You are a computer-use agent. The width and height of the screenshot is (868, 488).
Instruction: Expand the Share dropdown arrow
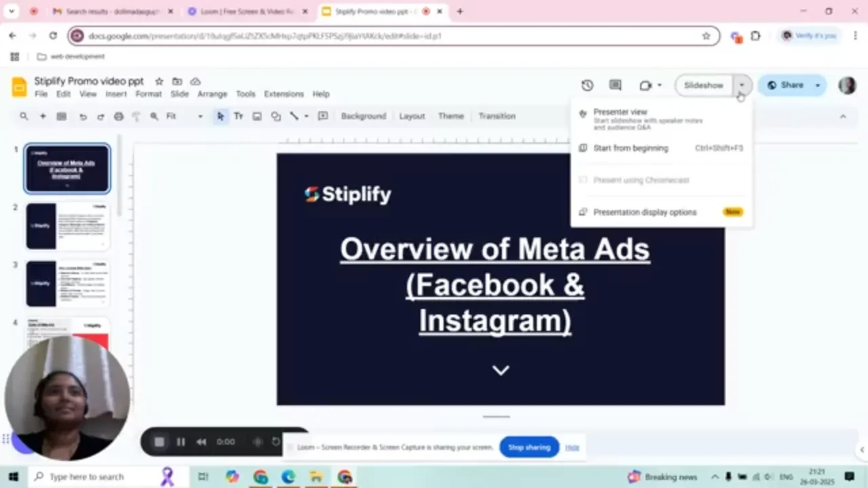coord(818,85)
